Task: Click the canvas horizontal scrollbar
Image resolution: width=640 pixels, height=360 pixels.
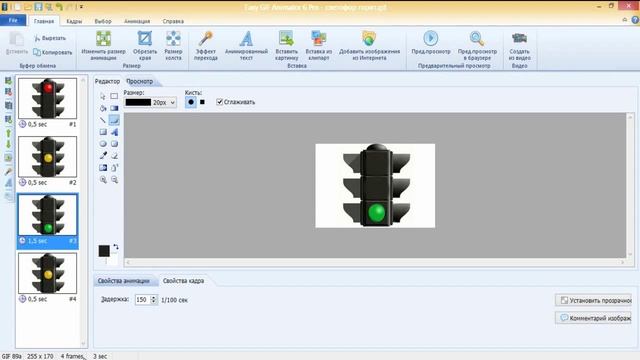Action: click(375, 262)
